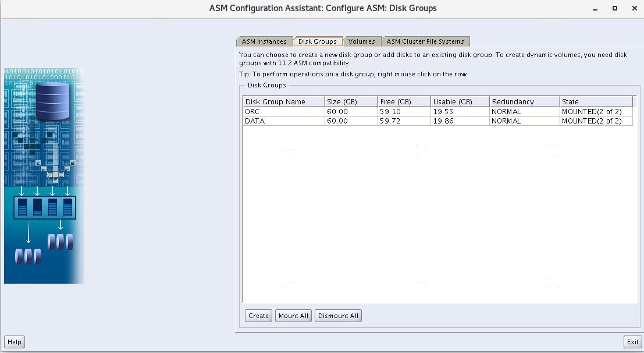Minimize the ASM Configuration Assistant window

coord(595,9)
